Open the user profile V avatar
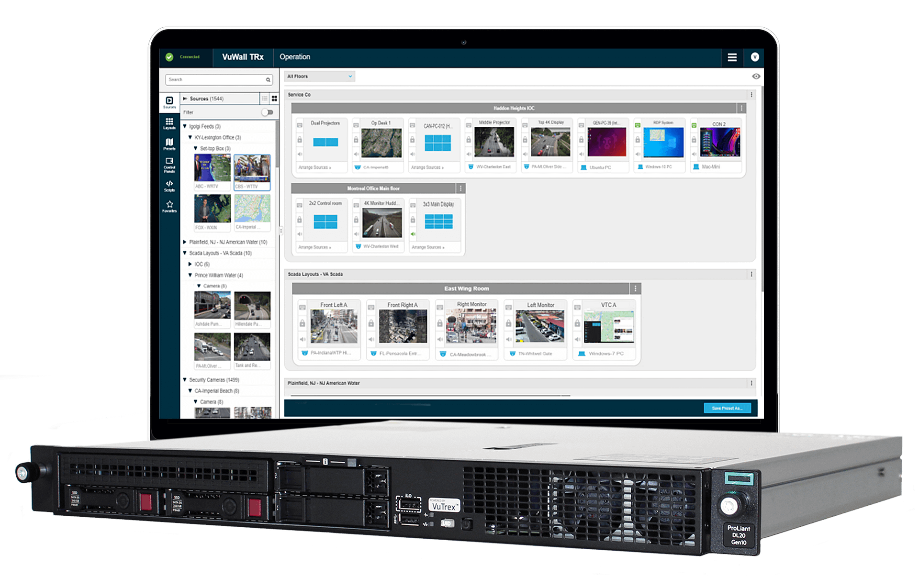The width and height of the screenshot is (919, 588). pos(755,57)
